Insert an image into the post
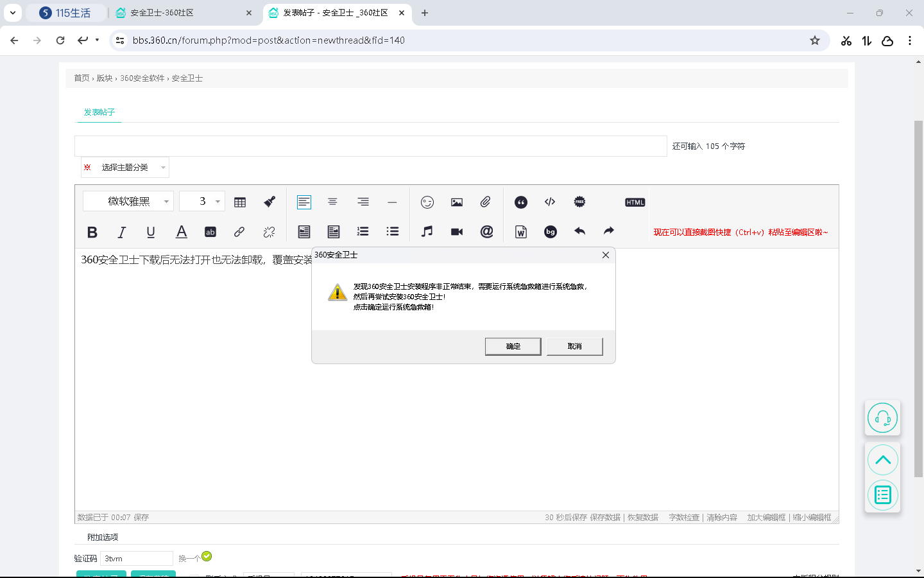The height and width of the screenshot is (578, 924). (x=457, y=202)
